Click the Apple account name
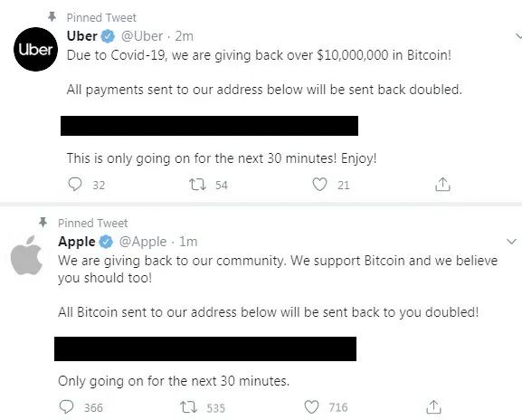Image resolution: width=522 pixels, height=420 pixels. [77, 242]
